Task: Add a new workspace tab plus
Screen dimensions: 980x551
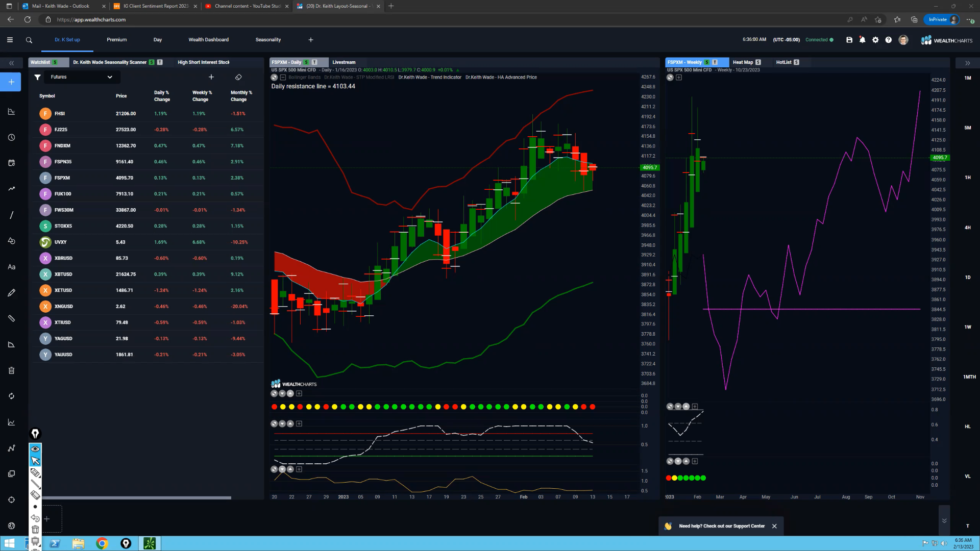Action: point(311,40)
